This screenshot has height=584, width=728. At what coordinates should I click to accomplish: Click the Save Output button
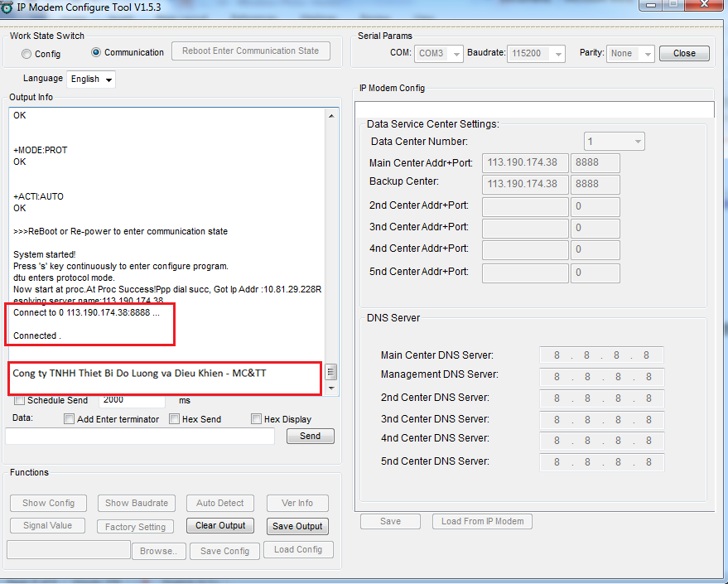297,527
